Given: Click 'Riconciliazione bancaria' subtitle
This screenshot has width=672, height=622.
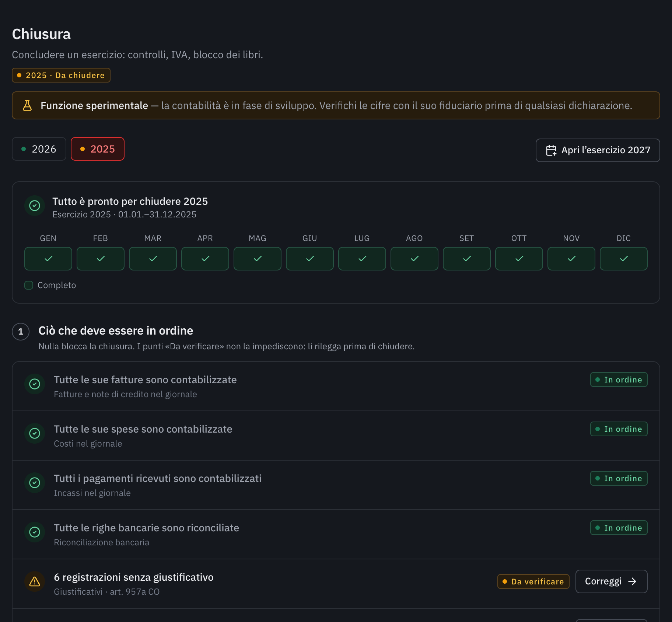Looking at the screenshot, I should pos(102,542).
